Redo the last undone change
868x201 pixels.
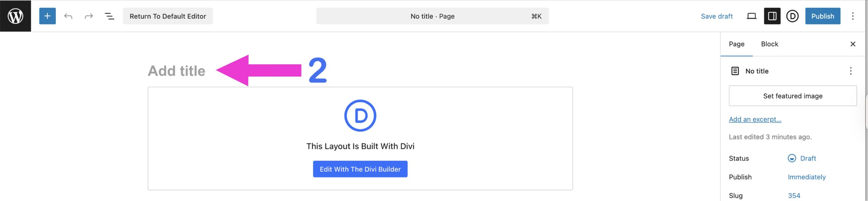89,16
